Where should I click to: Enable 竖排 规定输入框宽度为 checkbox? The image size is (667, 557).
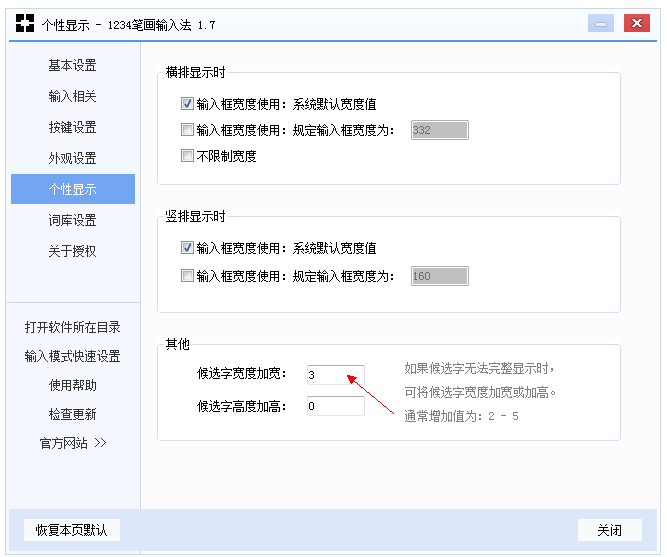coord(187,275)
